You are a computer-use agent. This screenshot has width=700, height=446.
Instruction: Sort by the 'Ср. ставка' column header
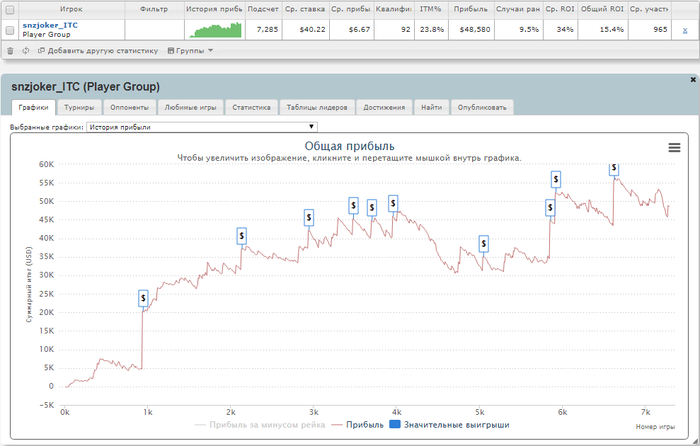tap(305, 9)
